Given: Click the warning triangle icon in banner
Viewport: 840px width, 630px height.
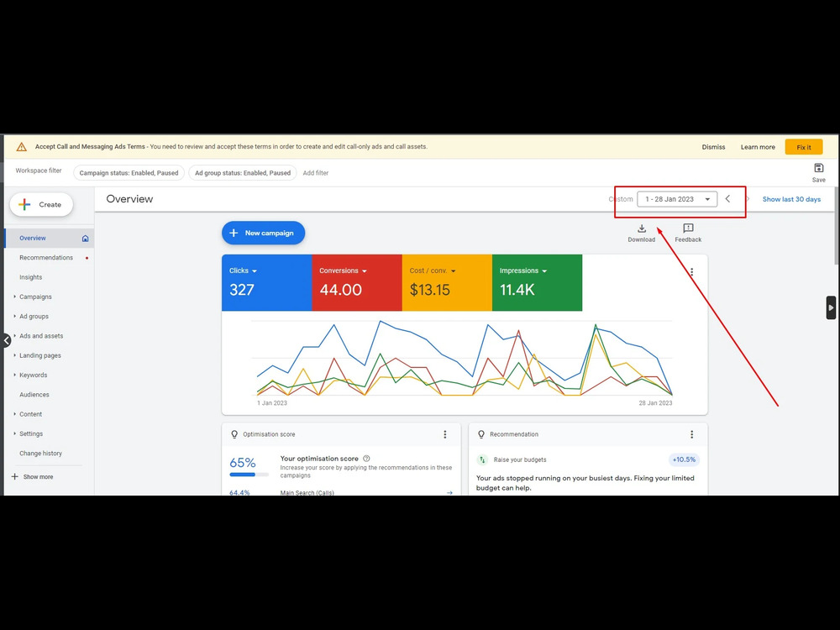Looking at the screenshot, I should pos(22,147).
